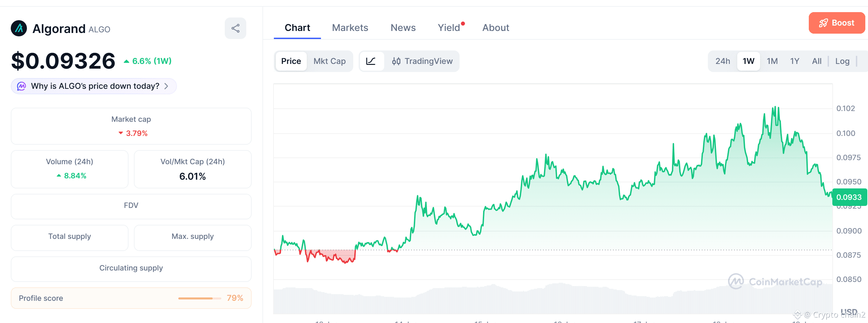
Task: Open TradingView candlestick chart
Action: tap(422, 61)
